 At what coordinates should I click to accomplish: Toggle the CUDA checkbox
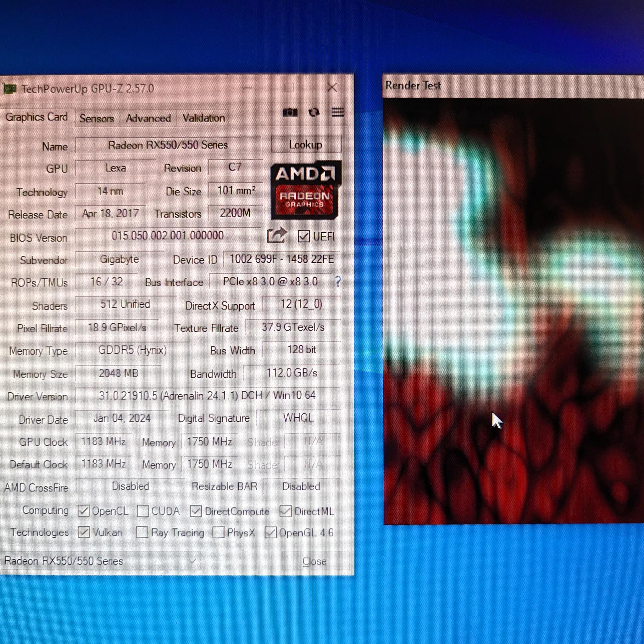point(143,511)
